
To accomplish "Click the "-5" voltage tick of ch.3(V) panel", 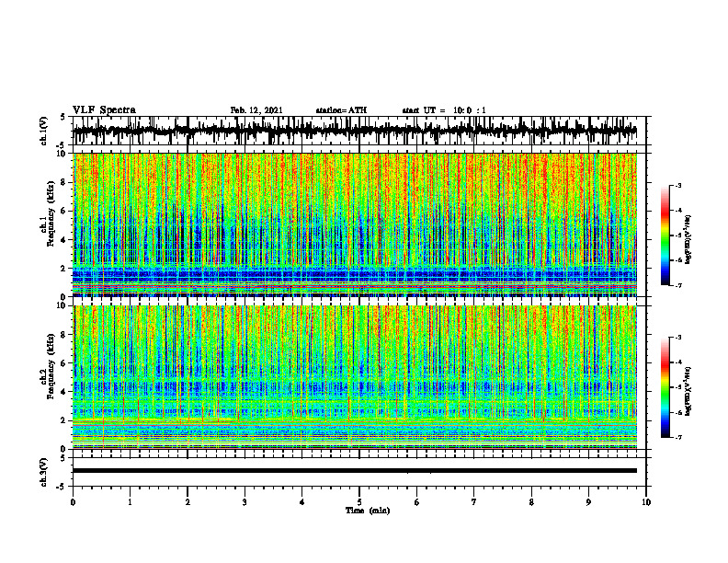I will click(62, 487).
